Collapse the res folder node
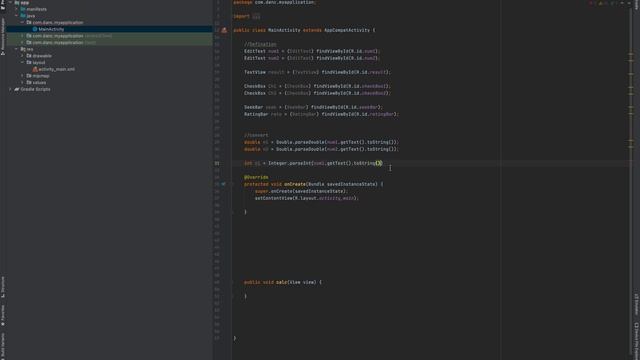The image size is (640, 360). pos(16,49)
